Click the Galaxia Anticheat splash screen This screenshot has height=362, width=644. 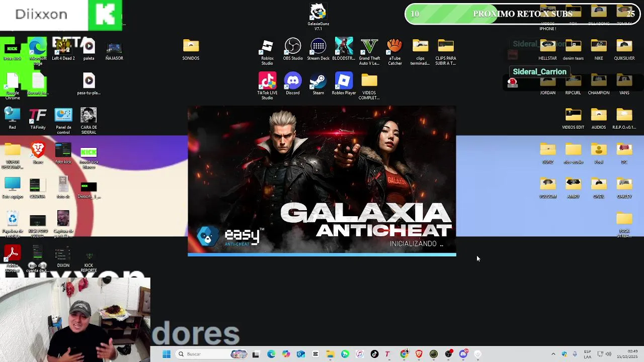pos(322,181)
